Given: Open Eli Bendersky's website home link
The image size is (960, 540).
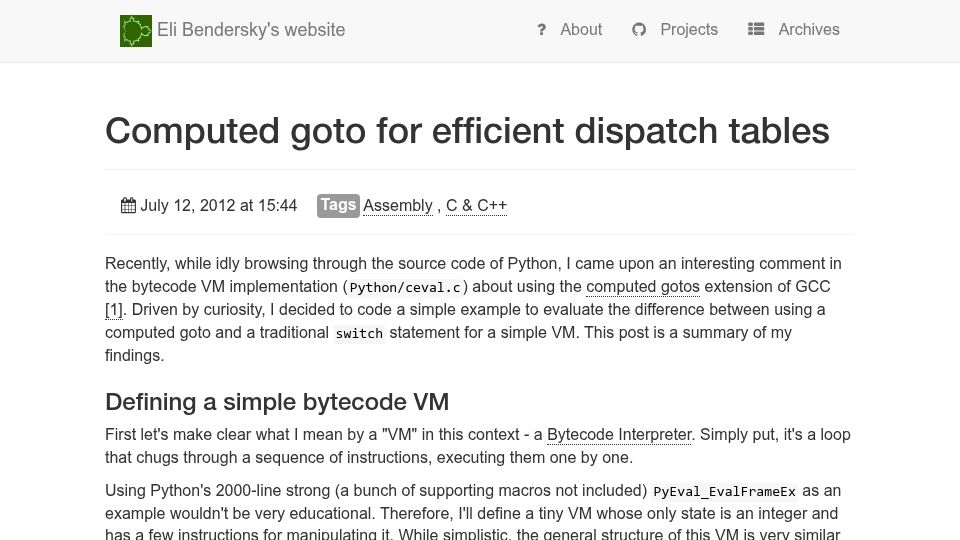Looking at the screenshot, I should tap(251, 30).
